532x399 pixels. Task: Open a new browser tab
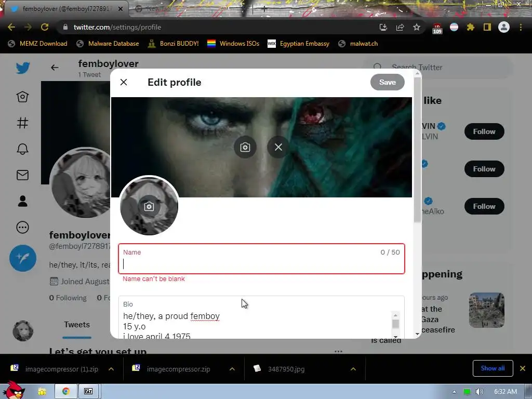[264, 9]
